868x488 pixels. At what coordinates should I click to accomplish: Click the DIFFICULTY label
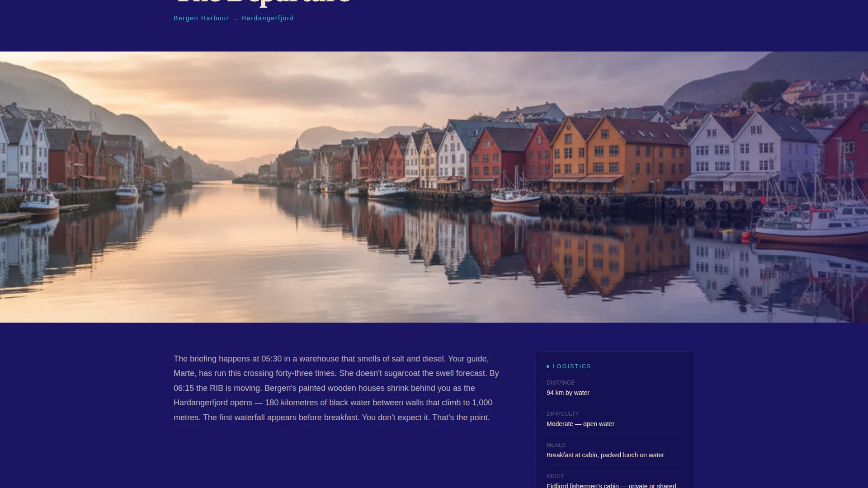[x=562, y=414]
